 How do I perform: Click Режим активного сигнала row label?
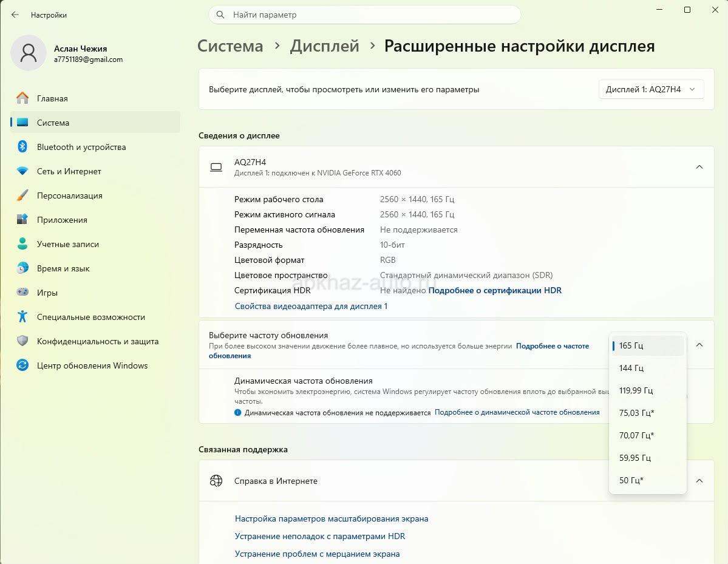pos(285,214)
